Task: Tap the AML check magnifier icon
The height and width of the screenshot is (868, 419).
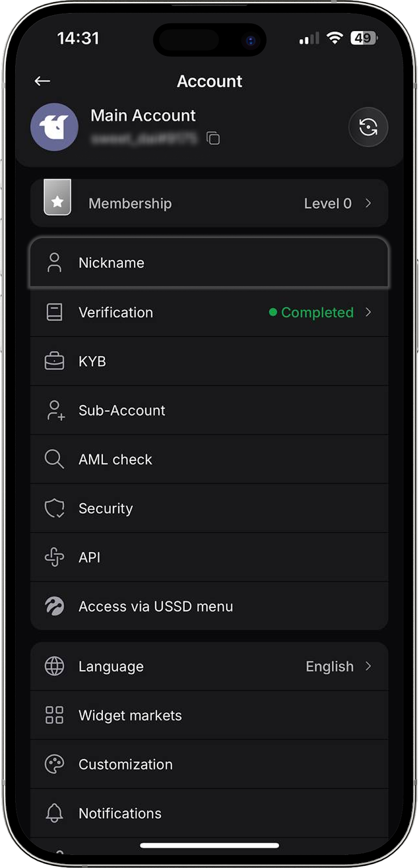Action: coord(54,459)
